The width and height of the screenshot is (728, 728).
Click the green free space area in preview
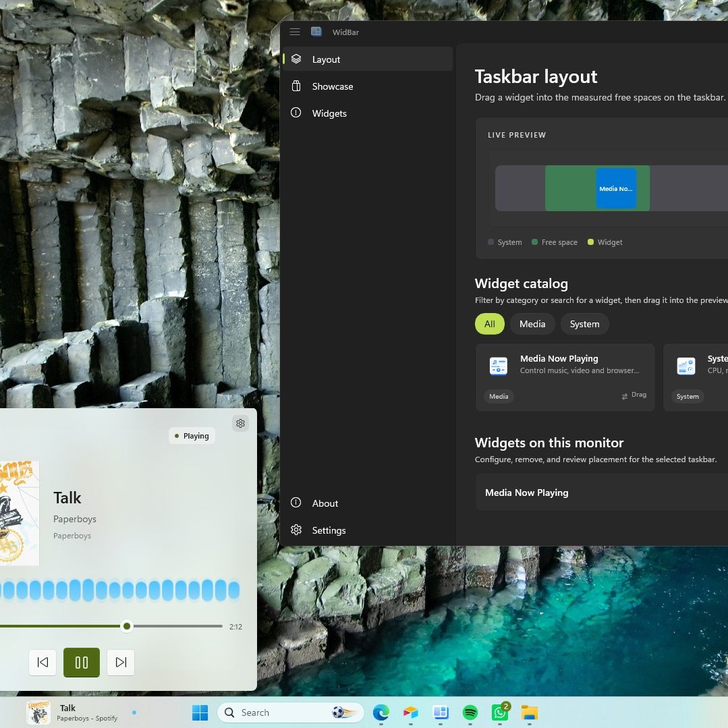pos(570,188)
